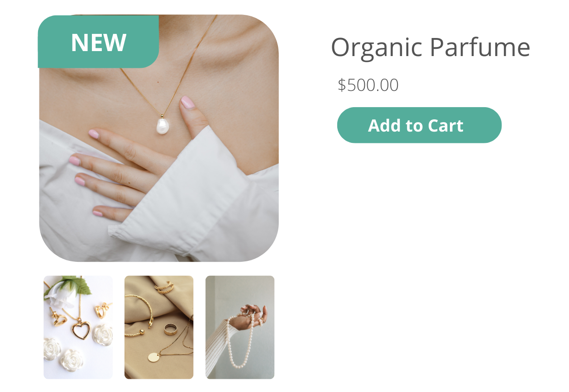
Task: Click the gold ring in the middle thumbnail
Action: coord(171,329)
